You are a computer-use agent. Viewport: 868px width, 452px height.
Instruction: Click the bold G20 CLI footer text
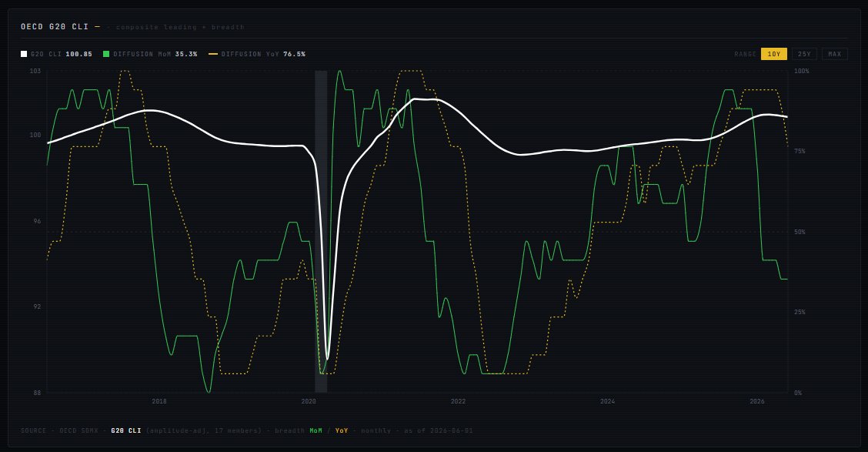point(126,430)
